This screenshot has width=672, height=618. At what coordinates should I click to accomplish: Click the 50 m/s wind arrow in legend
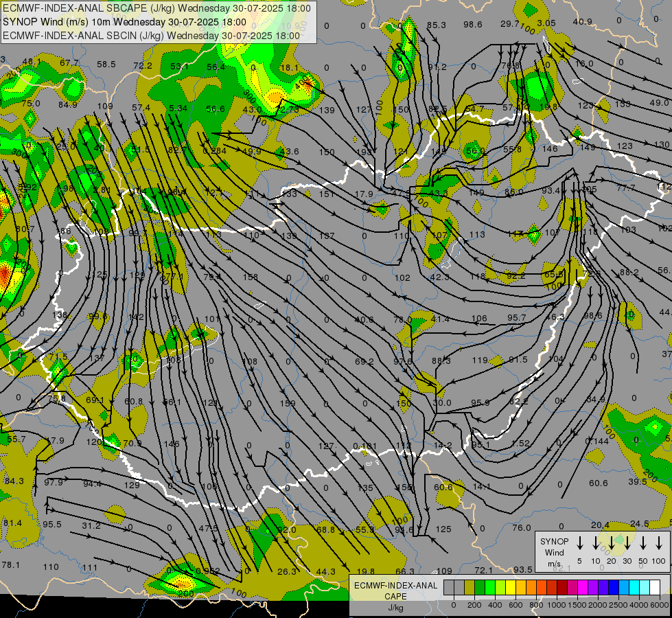click(x=643, y=543)
